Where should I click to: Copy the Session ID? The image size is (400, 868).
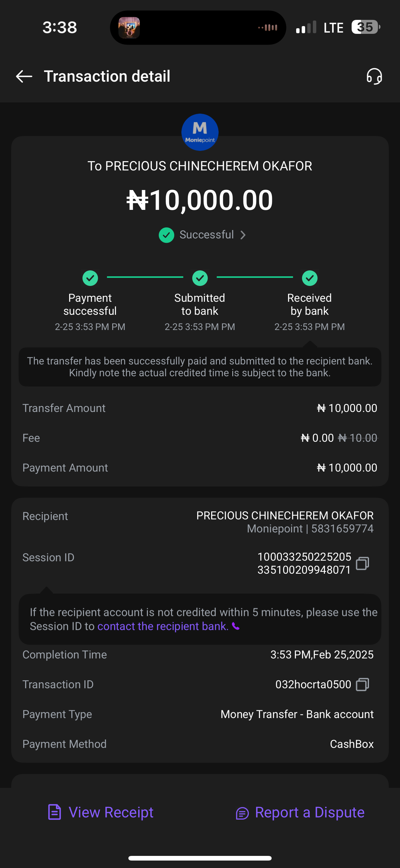point(362,563)
